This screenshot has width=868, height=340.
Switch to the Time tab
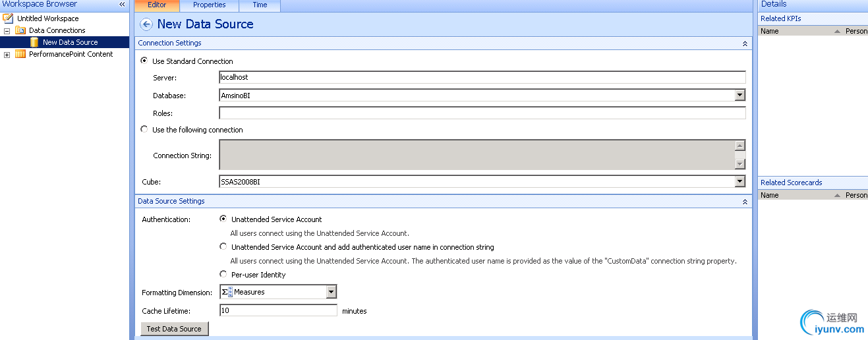coord(260,5)
